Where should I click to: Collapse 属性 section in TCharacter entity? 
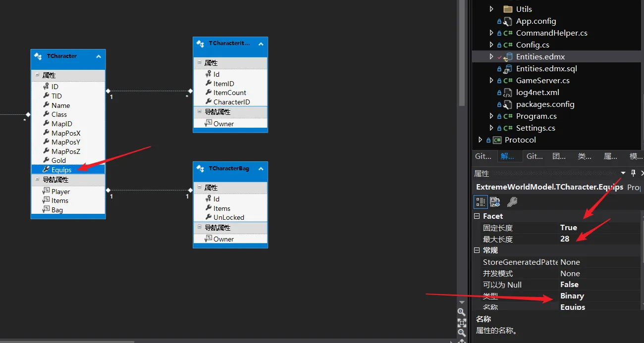coord(37,75)
